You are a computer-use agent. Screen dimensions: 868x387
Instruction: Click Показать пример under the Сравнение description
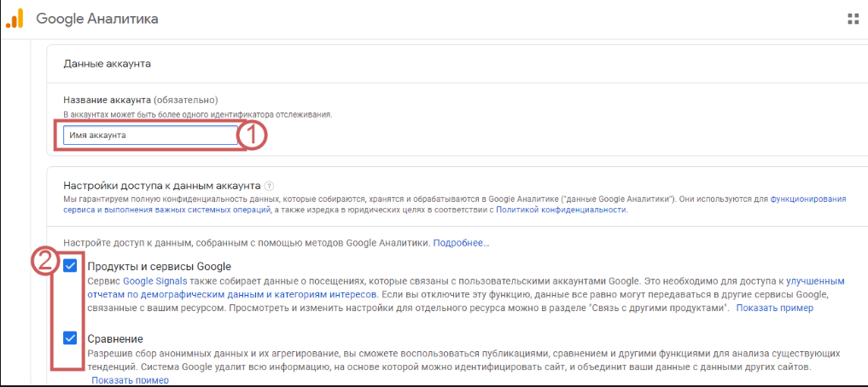tap(130, 380)
